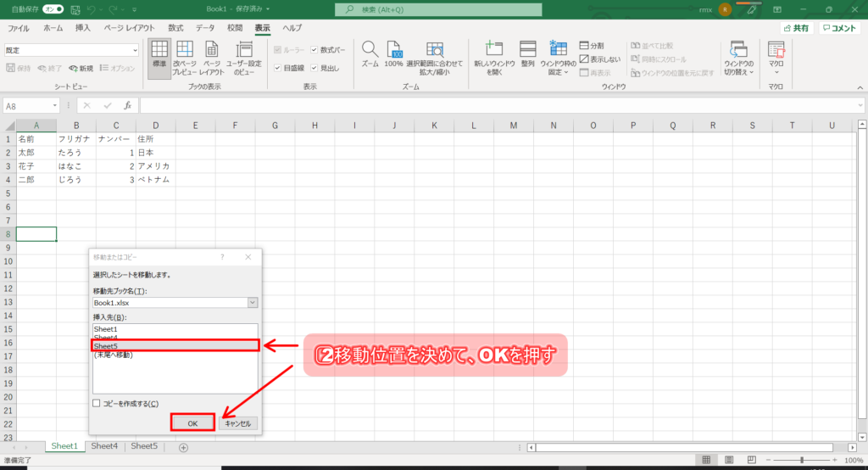This screenshot has height=470, width=868.
Task: Open the ウィンドウ枠の固定 dropdown
Action: click(x=558, y=58)
